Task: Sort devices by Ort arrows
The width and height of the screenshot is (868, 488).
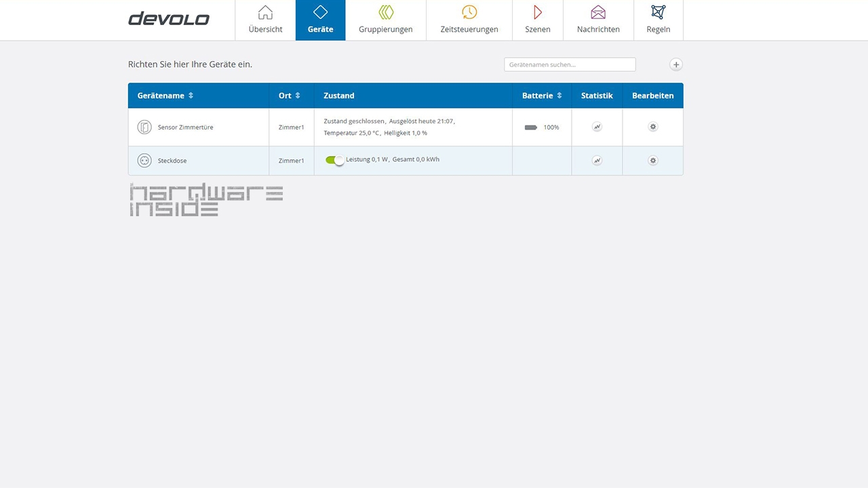Action: 298,96
